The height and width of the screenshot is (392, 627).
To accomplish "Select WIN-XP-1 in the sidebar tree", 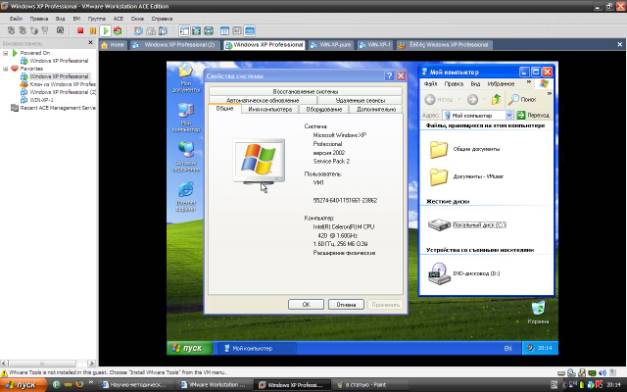I will click(42, 100).
